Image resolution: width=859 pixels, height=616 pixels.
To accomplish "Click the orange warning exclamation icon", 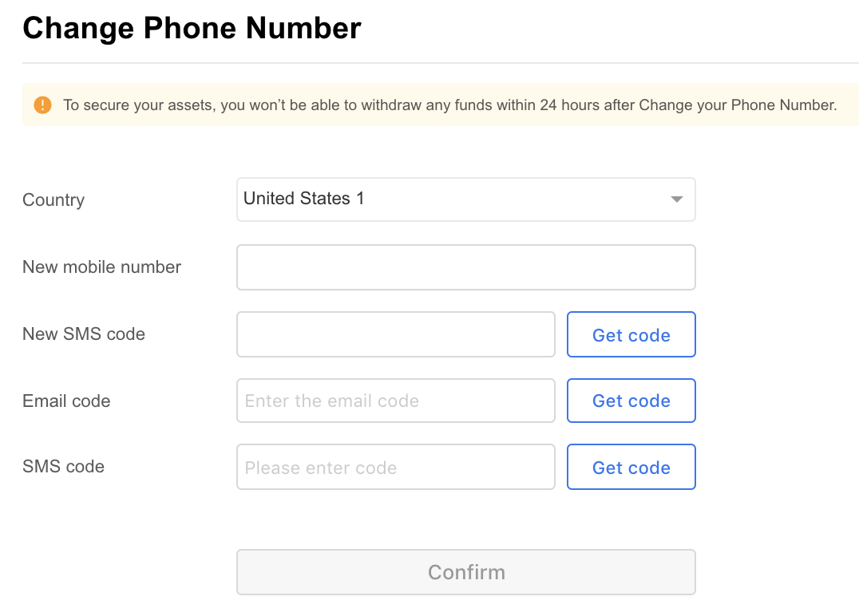I will [43, 105].
